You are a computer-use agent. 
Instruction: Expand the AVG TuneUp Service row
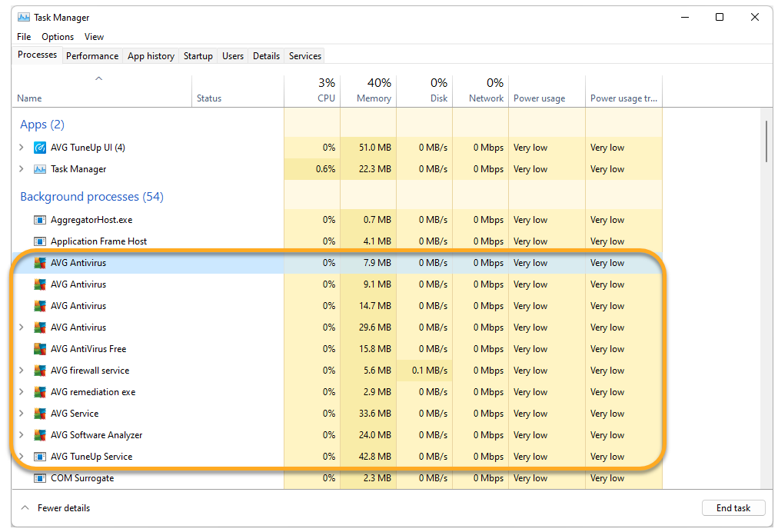[22, 457]
